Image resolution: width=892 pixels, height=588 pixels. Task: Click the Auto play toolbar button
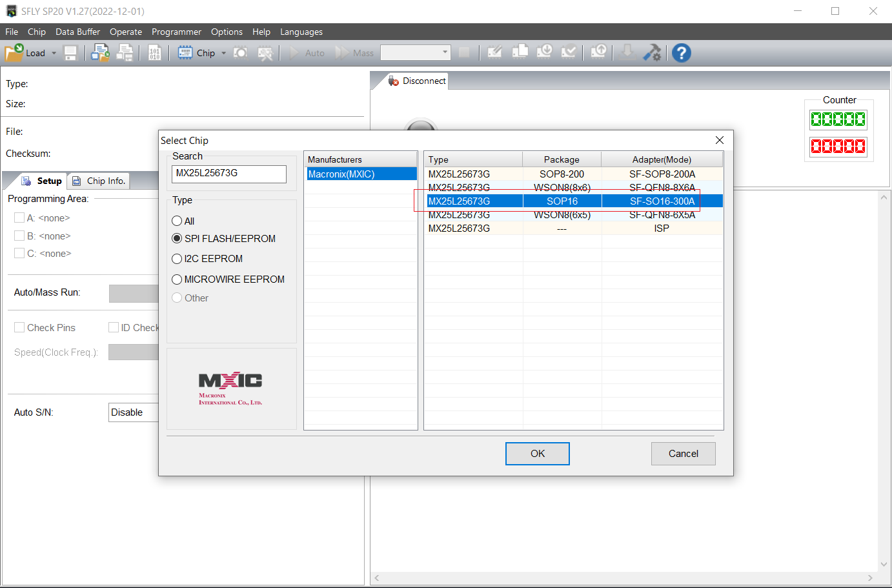click(x=307, y=53)
